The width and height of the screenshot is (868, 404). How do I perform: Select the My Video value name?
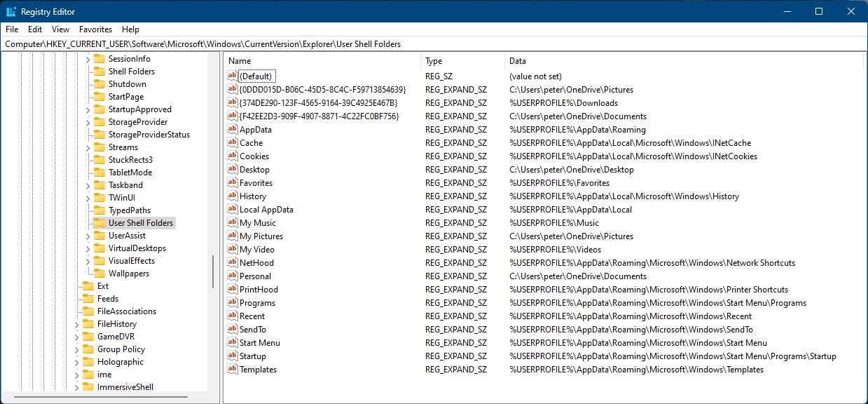pyautogui.click(x=257, y=249)
